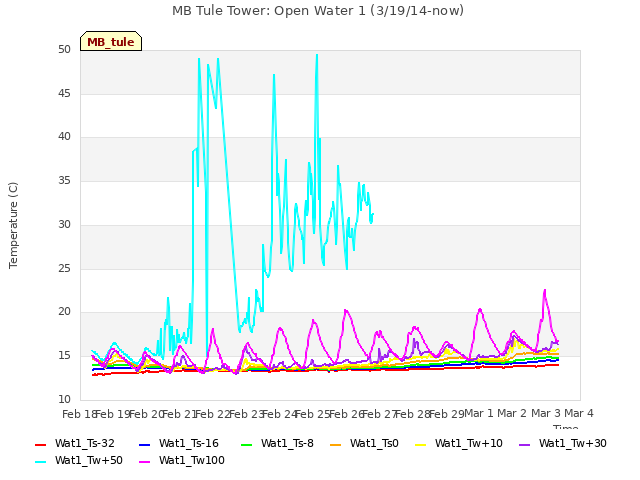Click the MB_tule annotation label

click(111, 41)
